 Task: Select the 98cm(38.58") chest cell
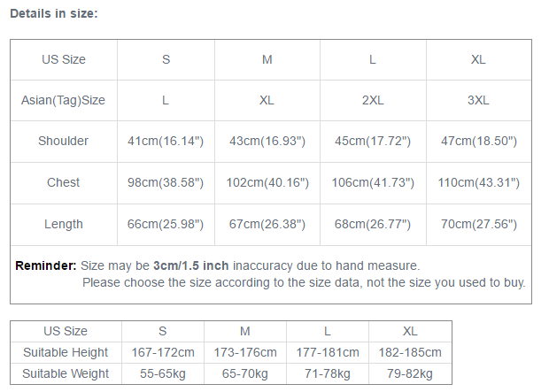click(166, 182)
